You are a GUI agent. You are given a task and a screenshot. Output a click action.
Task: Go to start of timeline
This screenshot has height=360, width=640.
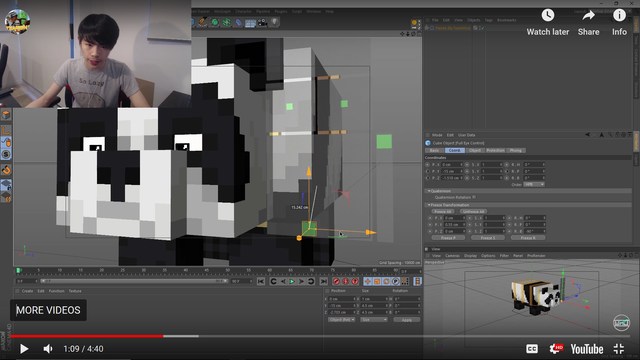pos(261,282)
